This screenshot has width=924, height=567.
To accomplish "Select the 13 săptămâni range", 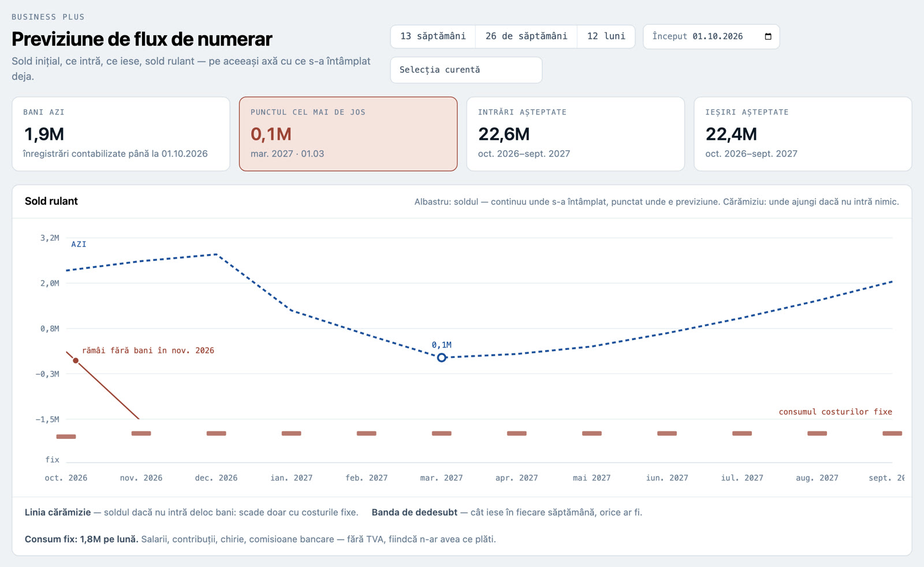I will 433,36.
